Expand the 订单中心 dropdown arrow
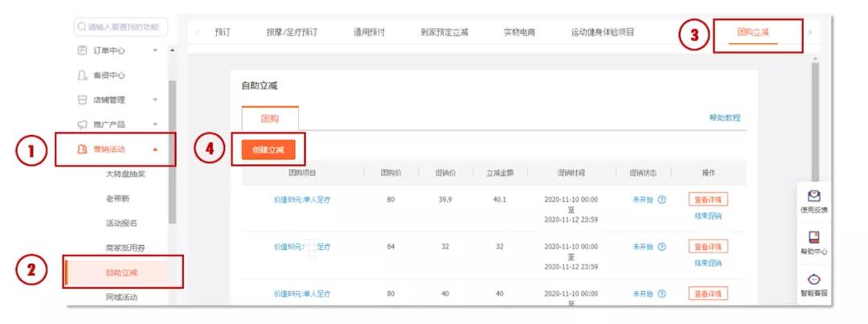 click(x=155, y=51)
